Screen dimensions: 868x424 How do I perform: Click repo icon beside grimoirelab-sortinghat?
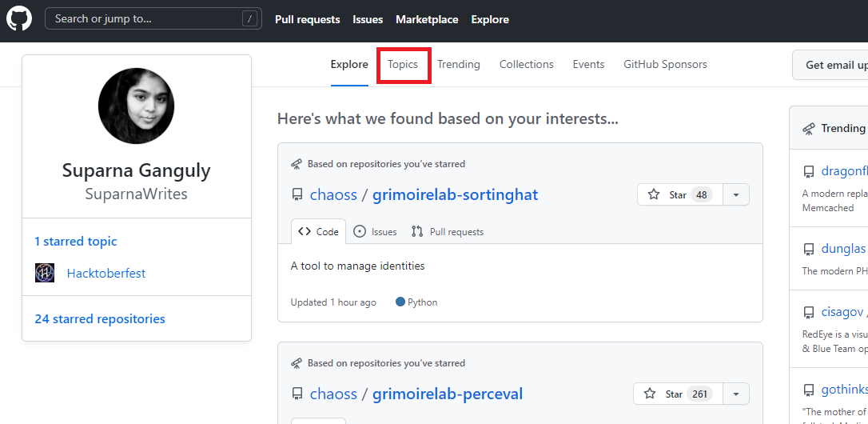point(297,194)
